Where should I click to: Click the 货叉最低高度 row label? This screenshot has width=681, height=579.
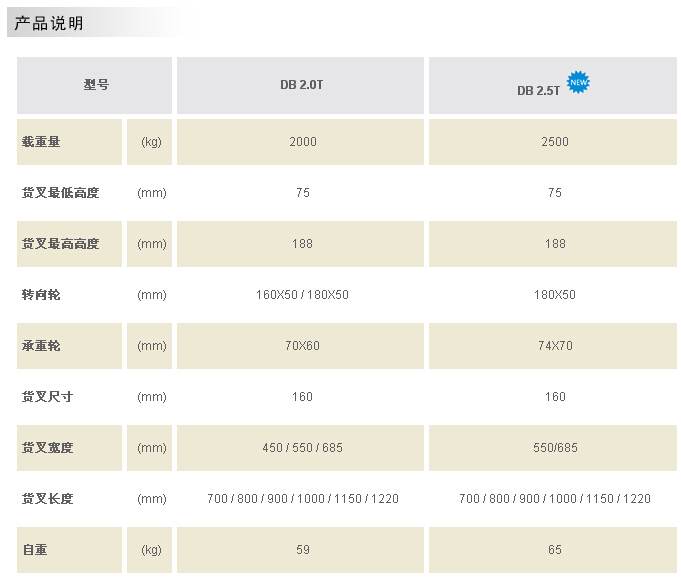tap(60, 192)
